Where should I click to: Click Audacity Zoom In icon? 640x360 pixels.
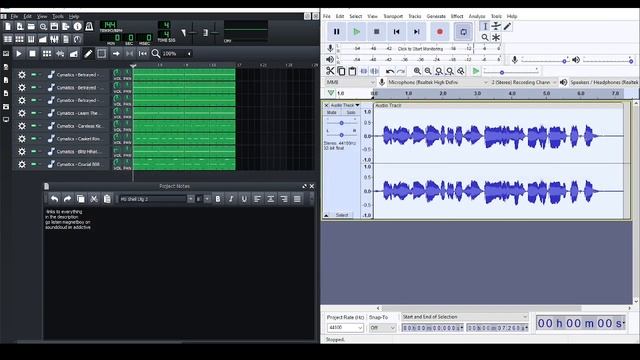tap(417, 71)
